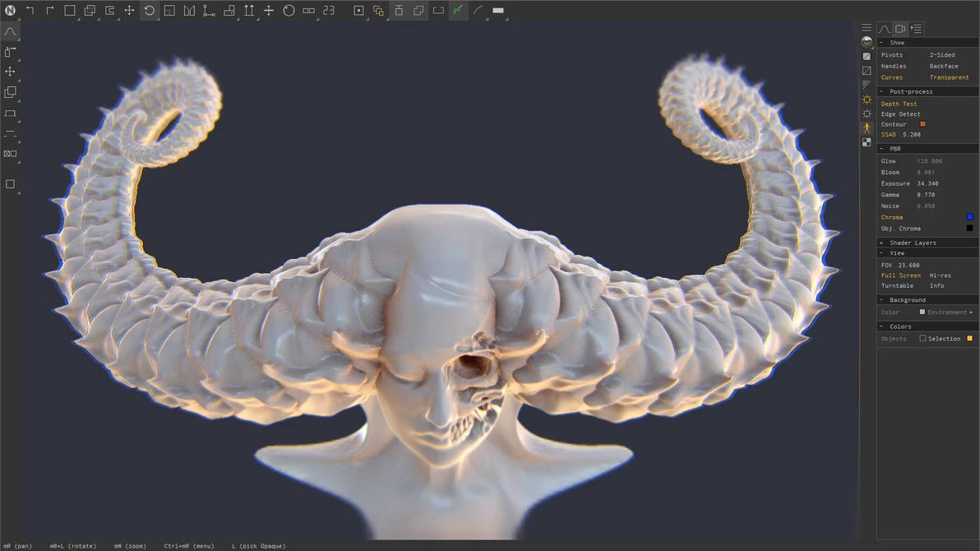Viewport: 980px width, 551px height.
Task: Collapse the View section
Action: [927, 253]
